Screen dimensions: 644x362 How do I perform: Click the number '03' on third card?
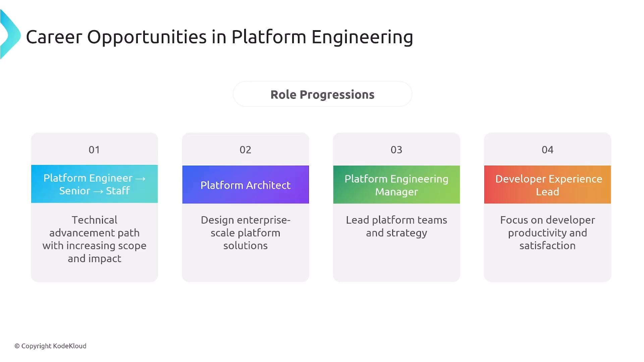pyautogui.click(x=396, y=150)
